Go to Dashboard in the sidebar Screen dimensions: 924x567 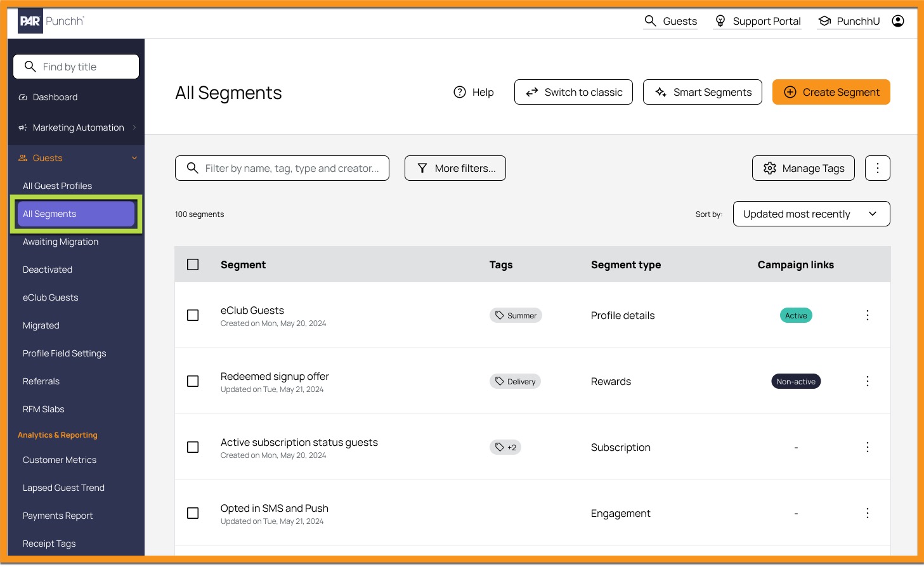pos(55,97)
